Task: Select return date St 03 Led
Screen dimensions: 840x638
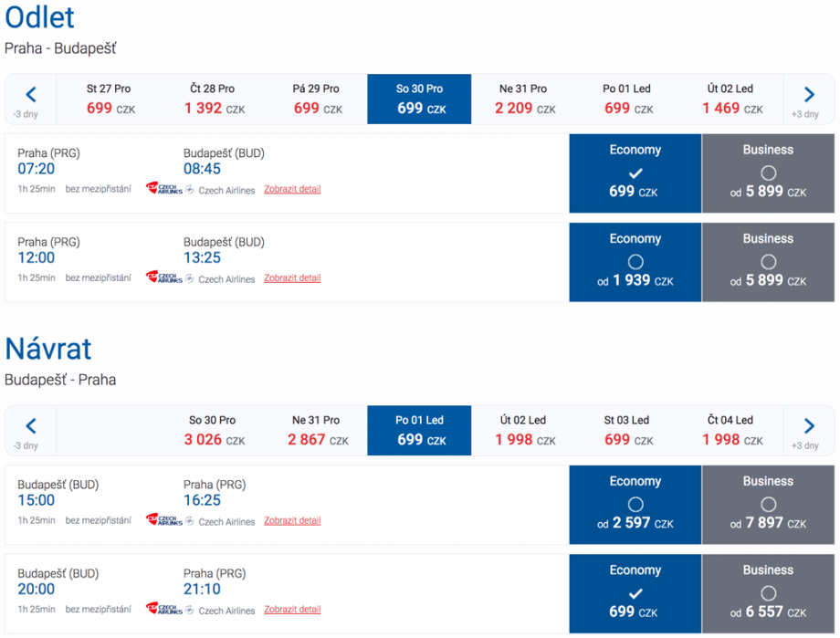Action: pyautogui.click(x=625, y=430)
